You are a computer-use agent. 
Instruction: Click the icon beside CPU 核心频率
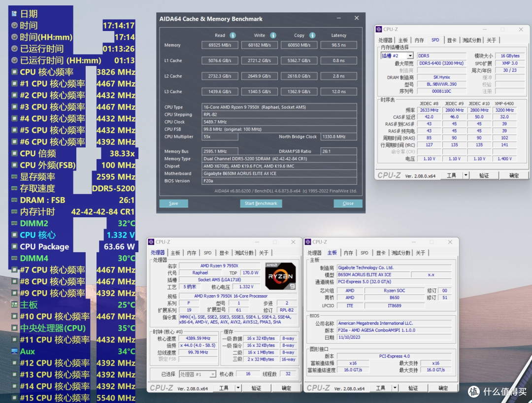point(14,72)
